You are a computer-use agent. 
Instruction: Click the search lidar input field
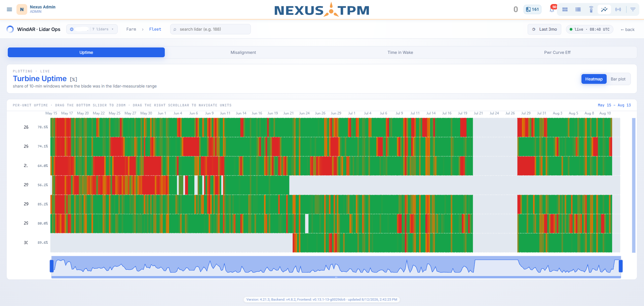211,29
